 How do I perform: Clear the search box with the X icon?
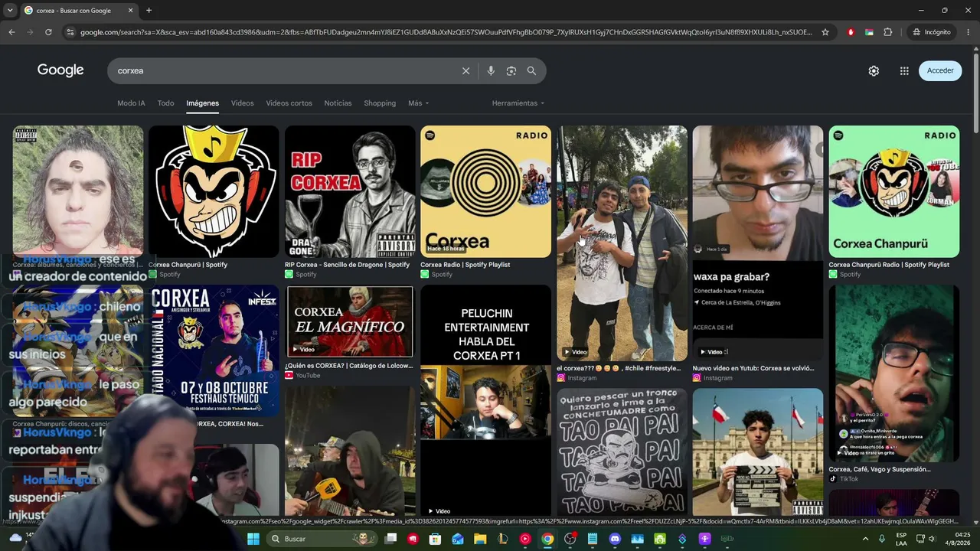(465, 70)
